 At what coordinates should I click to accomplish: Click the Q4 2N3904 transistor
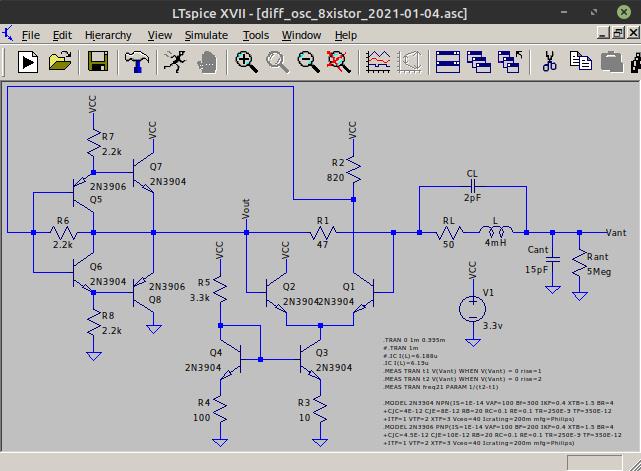point(231,359)
